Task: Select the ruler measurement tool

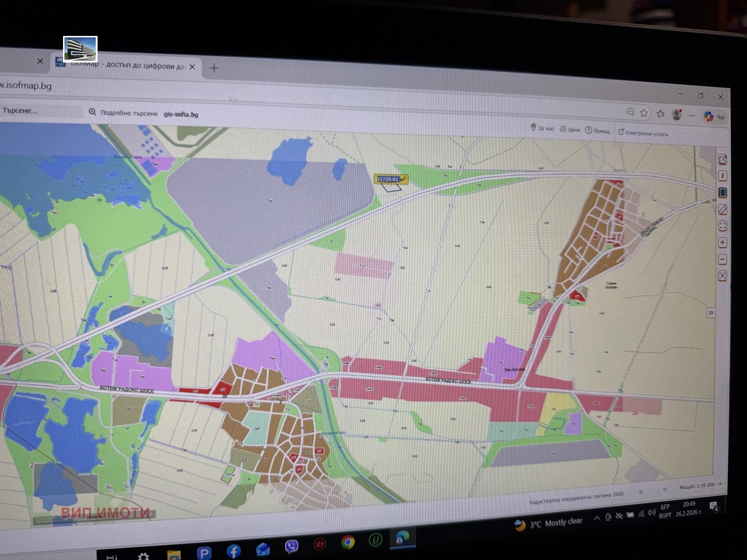Action: 722,209
